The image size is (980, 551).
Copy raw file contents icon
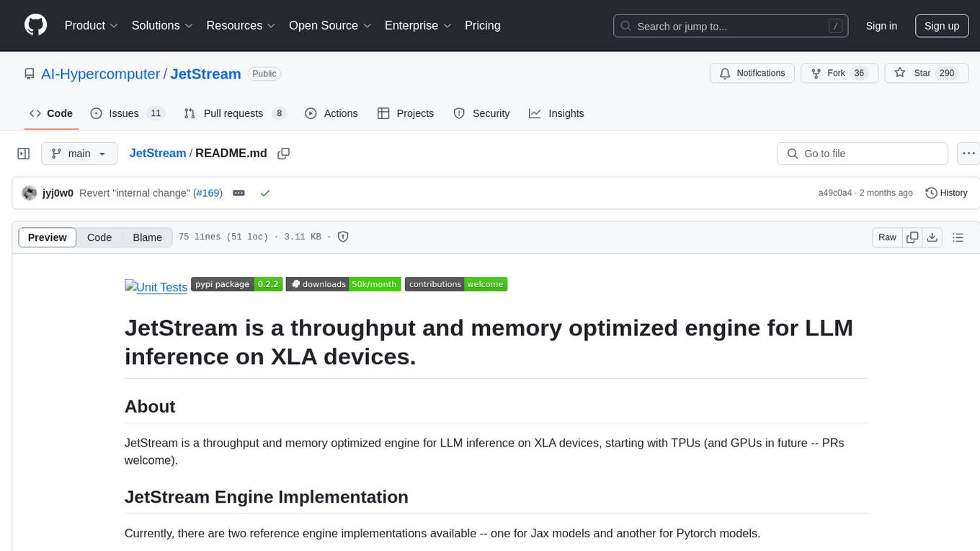coord(912,237)
